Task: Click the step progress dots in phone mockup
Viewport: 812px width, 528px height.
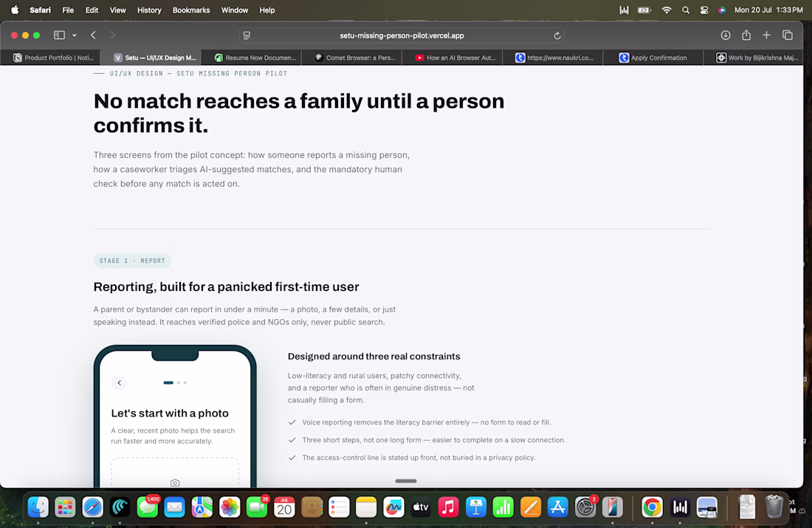Action: pos(175,383)
